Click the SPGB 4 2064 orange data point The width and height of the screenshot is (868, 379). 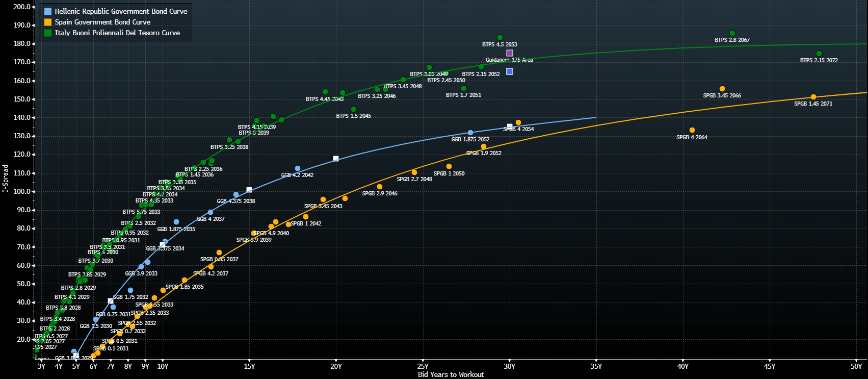point(692,130)
